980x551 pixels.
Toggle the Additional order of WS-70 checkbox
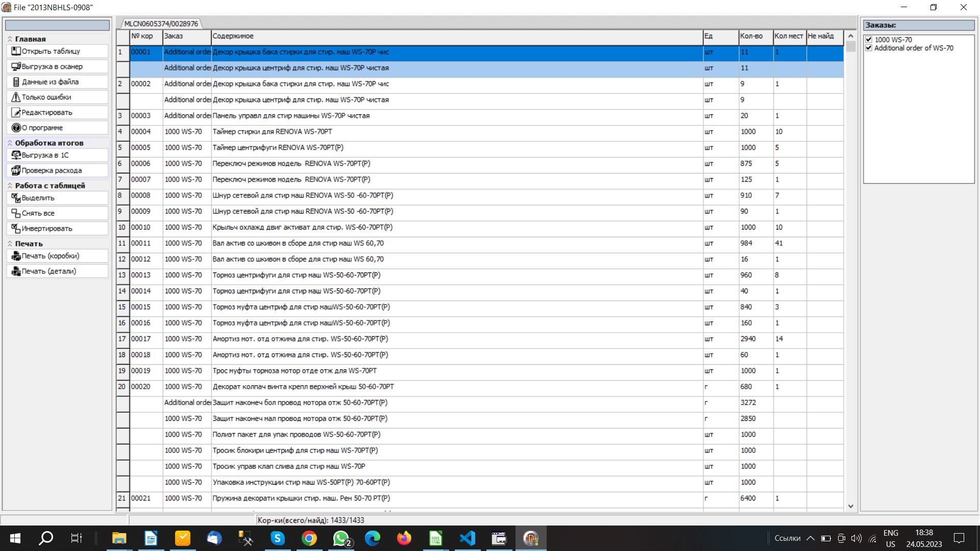pos(869,48)
